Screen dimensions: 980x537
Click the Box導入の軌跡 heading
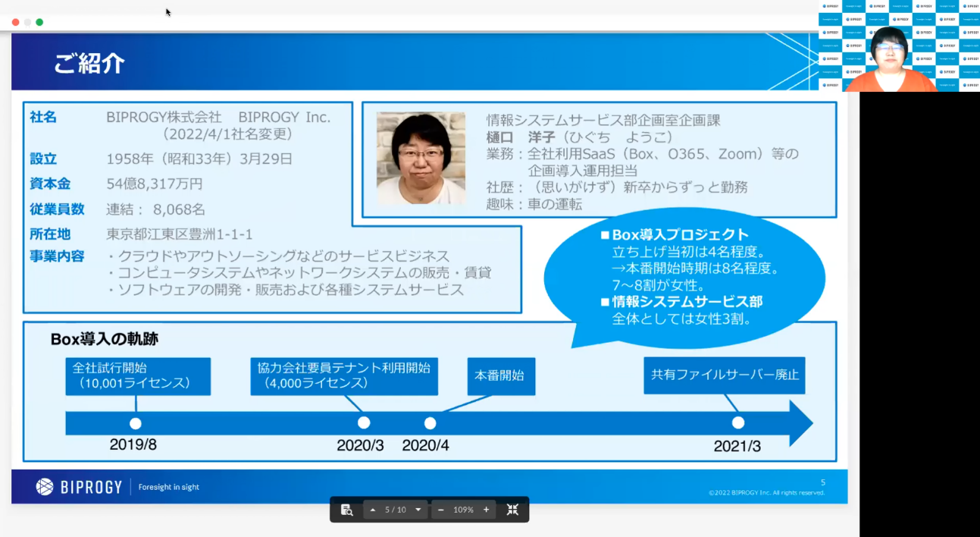coord(105,339)
